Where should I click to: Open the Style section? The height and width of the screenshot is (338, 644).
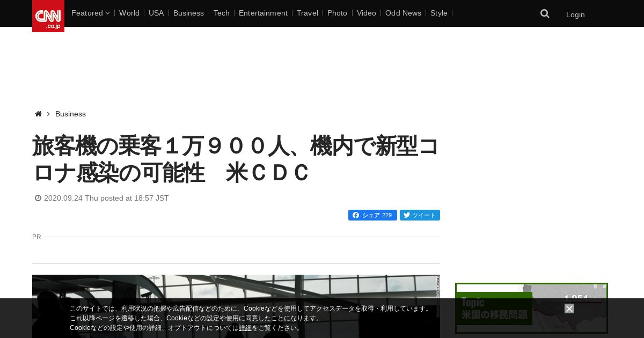(x=439, y=13)
